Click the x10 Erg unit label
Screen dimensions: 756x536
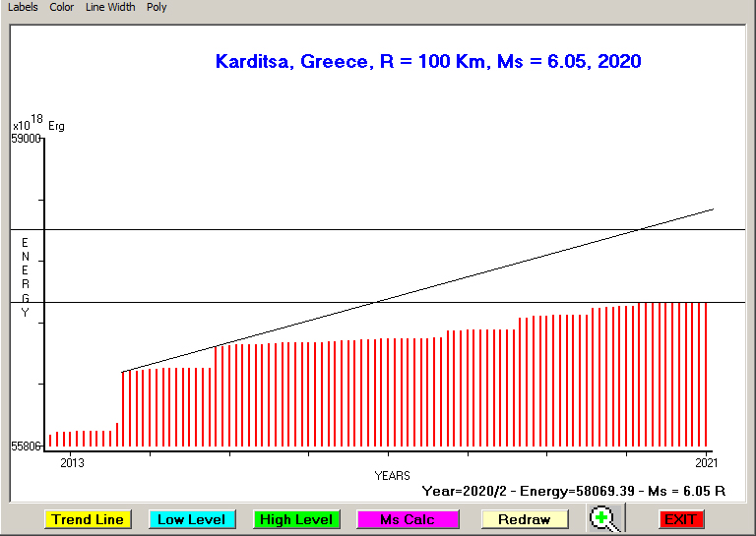[37, 124]
